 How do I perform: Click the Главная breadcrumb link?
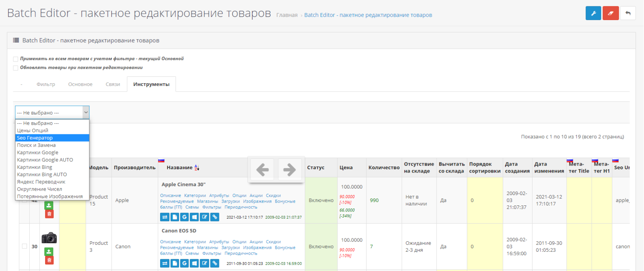click(287, 15)
